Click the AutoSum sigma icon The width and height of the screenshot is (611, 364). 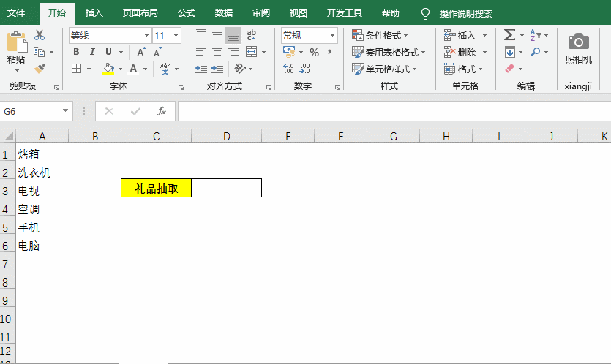509,35
